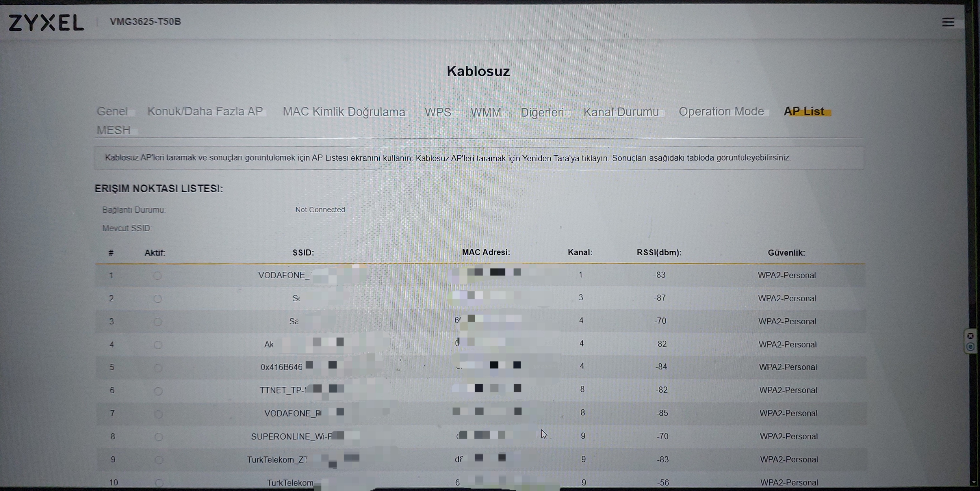Click the round icon below the X widget
Viewport: 980px width, 491px height.
point(970,347)
